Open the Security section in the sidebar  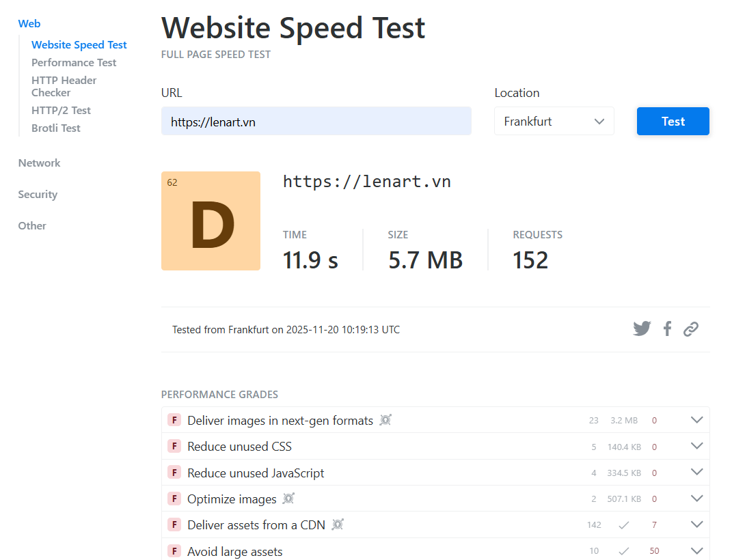[38, 194]
